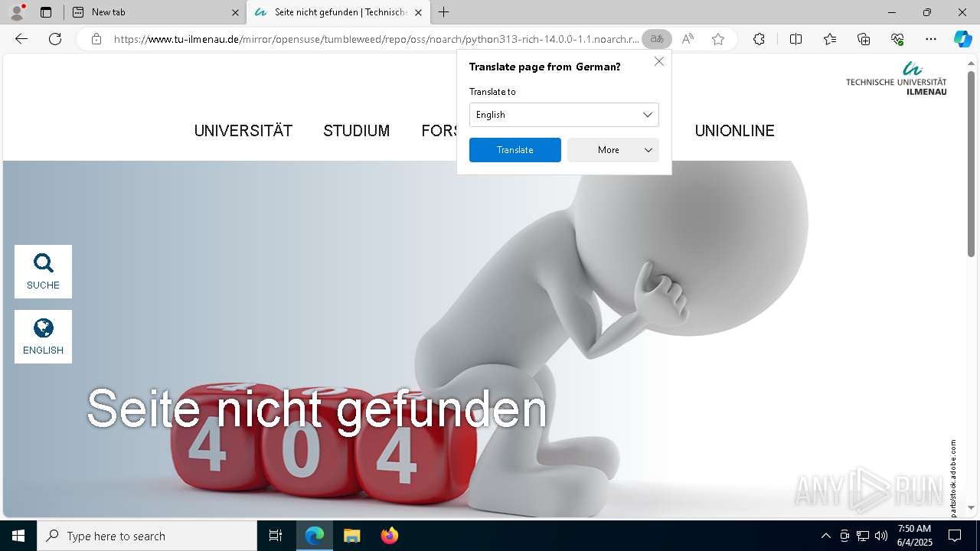Image resolution: width=980 pixels, height=551 pixels.
Task: Open Collections panel
Action: [x=864, y=39]
